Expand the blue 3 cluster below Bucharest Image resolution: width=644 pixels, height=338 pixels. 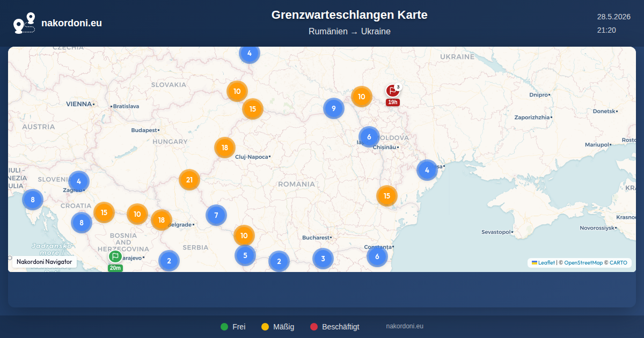[x=323, y=259]
